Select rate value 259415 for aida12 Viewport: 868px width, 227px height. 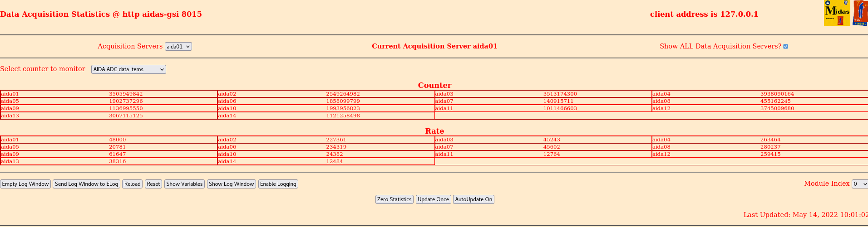click(x=770, y=155)
